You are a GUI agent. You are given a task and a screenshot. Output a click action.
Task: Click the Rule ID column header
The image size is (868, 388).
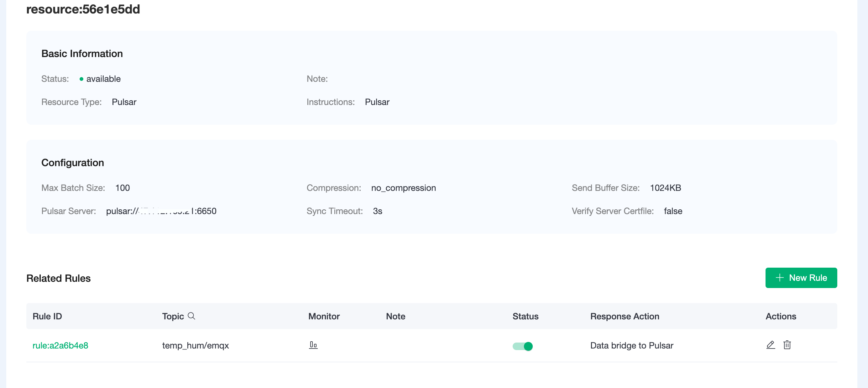pyautogui.click(x=47, y=316)
